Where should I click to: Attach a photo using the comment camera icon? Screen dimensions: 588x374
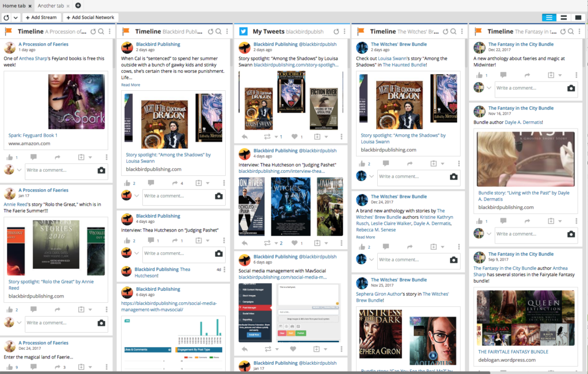pyautogui.click(x=101, y=169)
